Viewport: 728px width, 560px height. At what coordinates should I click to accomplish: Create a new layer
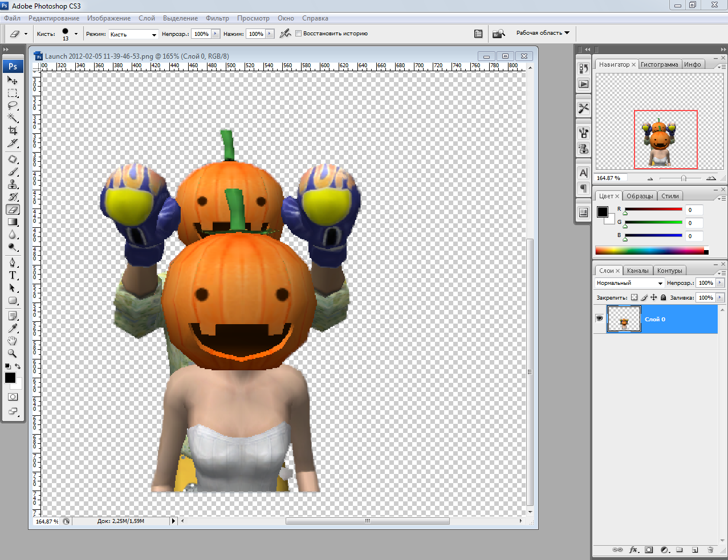[x=695, y=550]
